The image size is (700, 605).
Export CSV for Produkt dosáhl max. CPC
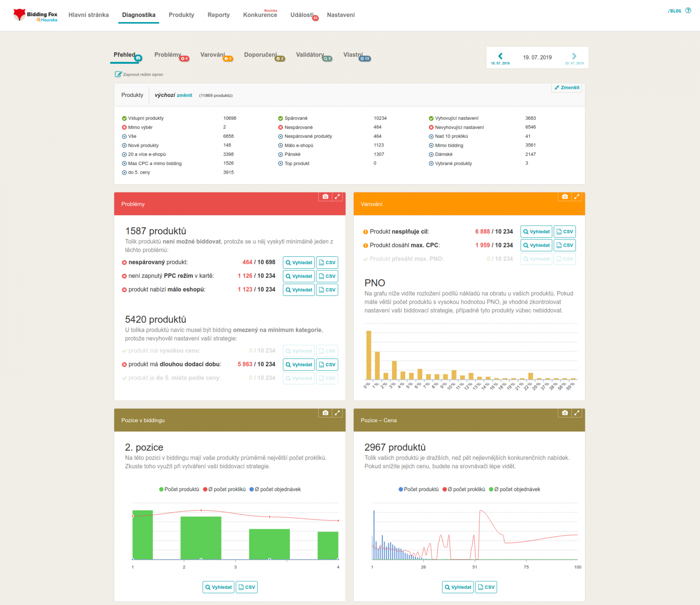point(564,245)
